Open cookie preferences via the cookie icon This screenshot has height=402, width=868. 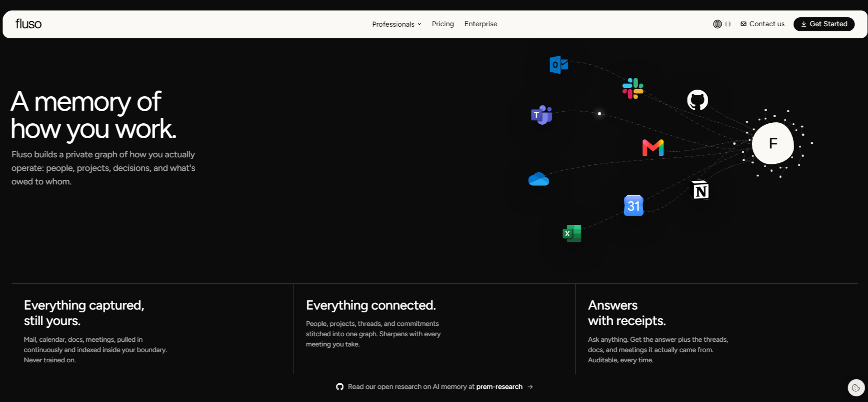click(856, 388)
